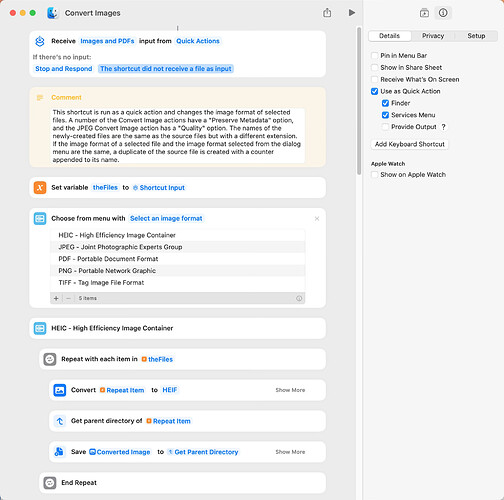Click the Set variable action icon

(x=40, y=187)
